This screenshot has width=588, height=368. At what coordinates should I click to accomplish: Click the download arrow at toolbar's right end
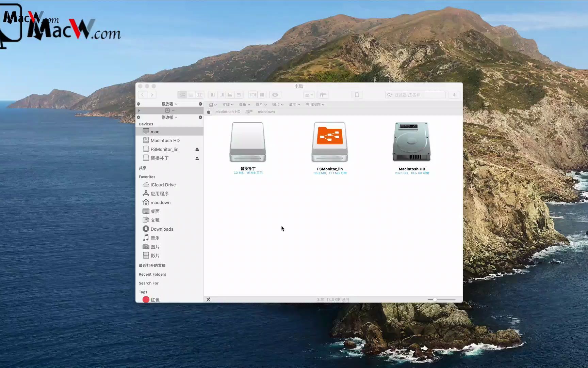(x=454, y=95)
